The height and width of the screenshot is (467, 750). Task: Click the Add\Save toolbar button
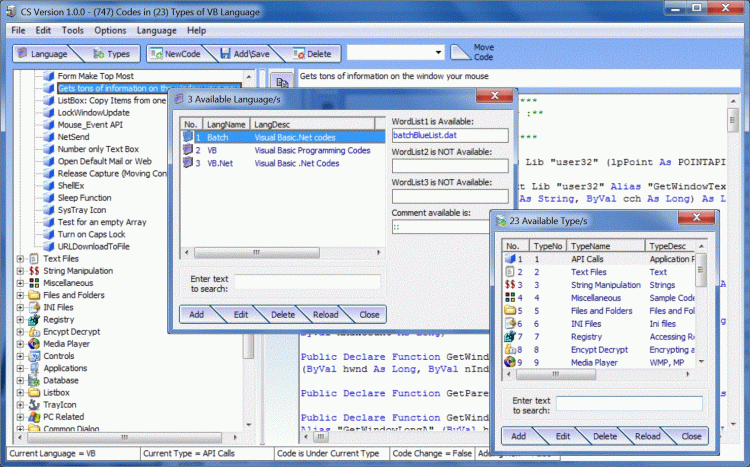point(245,54)
